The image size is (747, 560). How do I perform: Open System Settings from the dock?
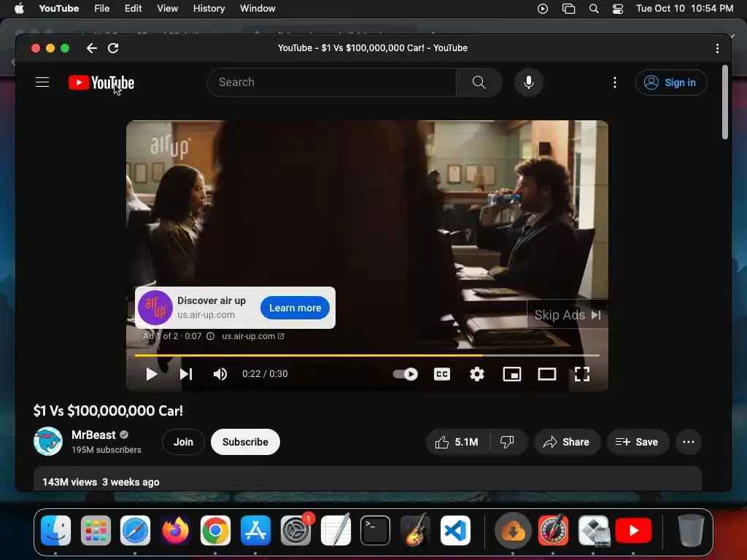point(295,531)
